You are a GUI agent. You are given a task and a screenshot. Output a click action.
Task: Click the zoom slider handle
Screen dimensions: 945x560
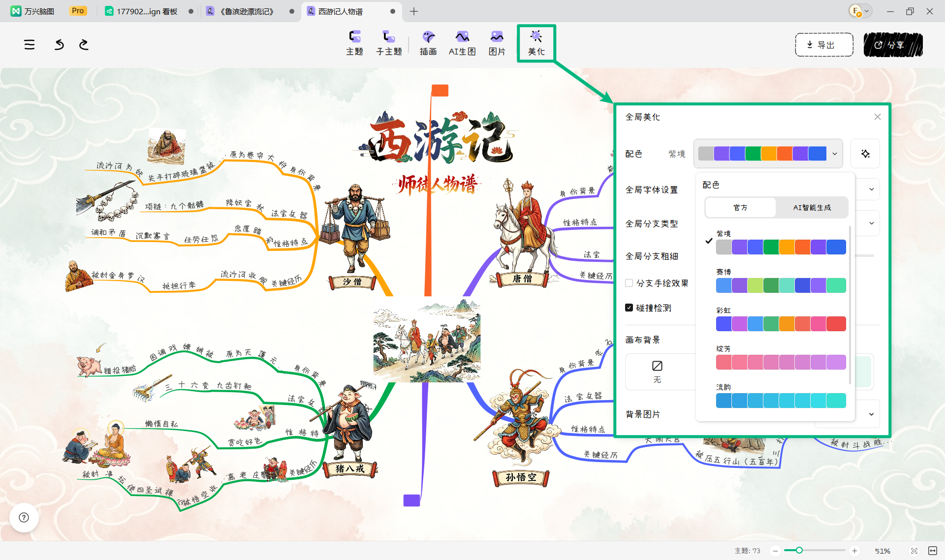[x=799, y=550]
